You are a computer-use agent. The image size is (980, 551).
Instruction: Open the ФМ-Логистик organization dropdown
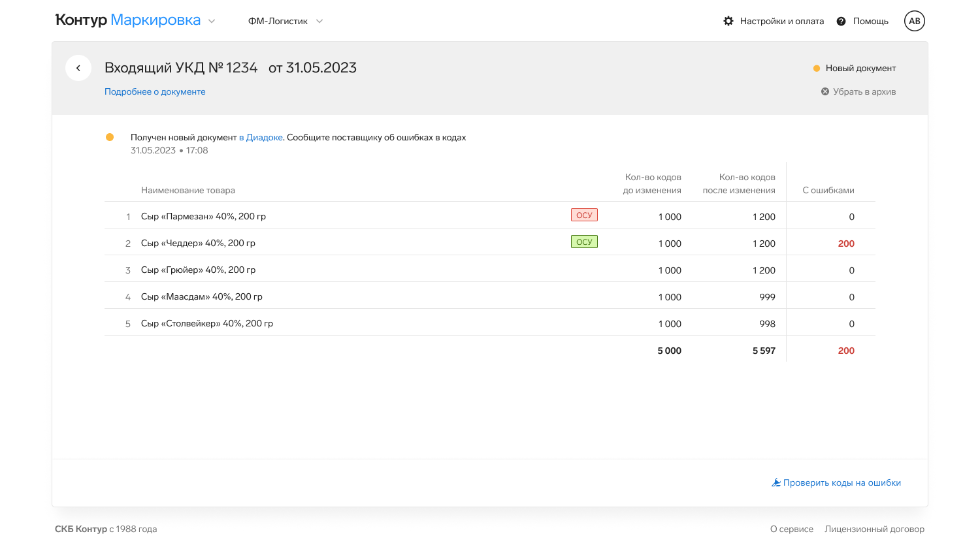pos(286,21)
